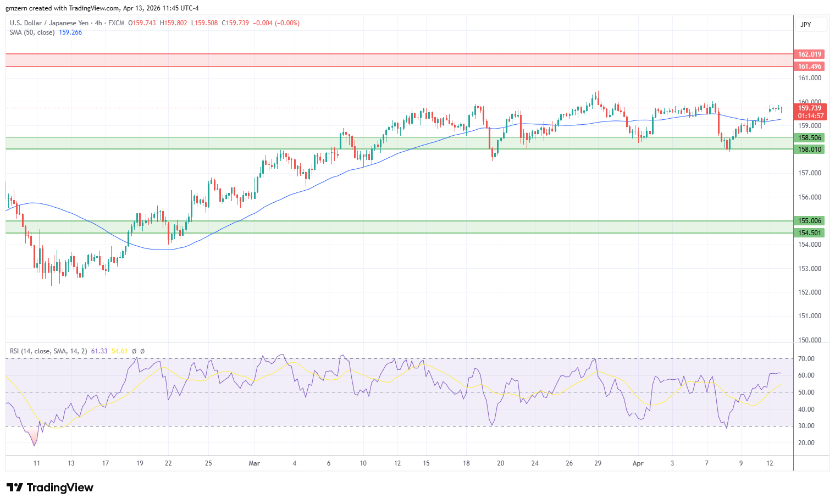Click the Apr label on time axis
This screenshot has height=504, width=835.
pos(638,463)
